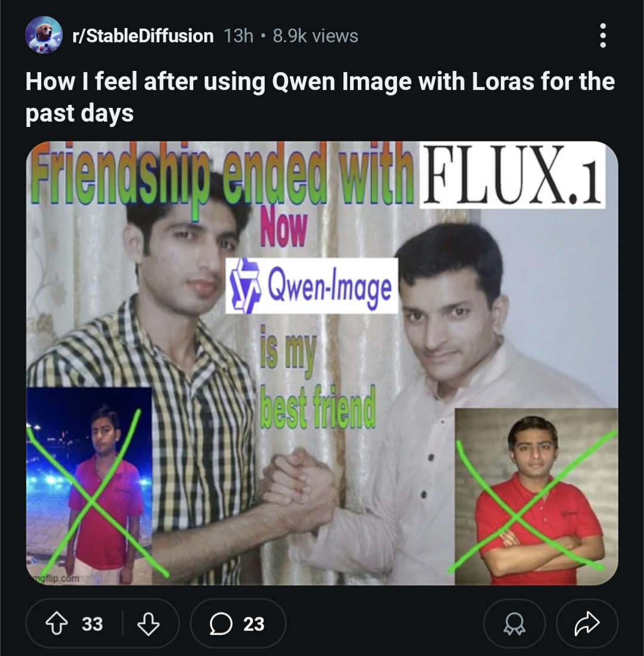Share the post using the arrow icon
Viewport: 644px width, 656px height.
click(x=587, y=624)
